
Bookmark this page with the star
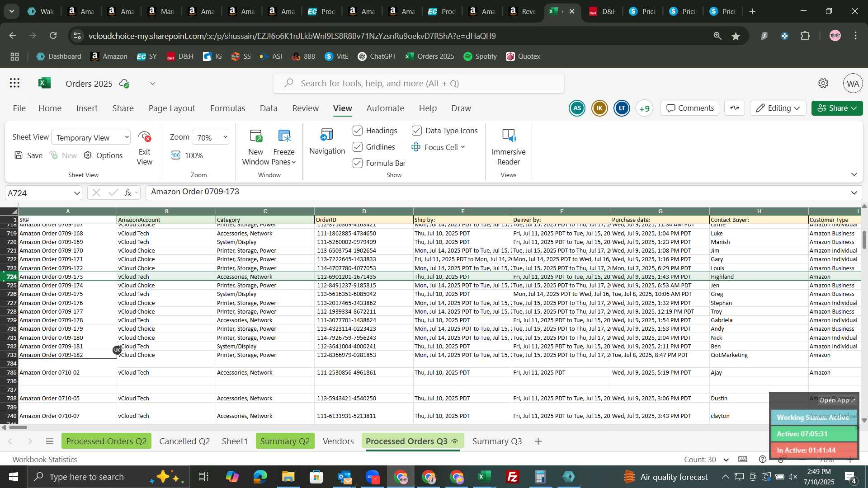coord(736,36)
